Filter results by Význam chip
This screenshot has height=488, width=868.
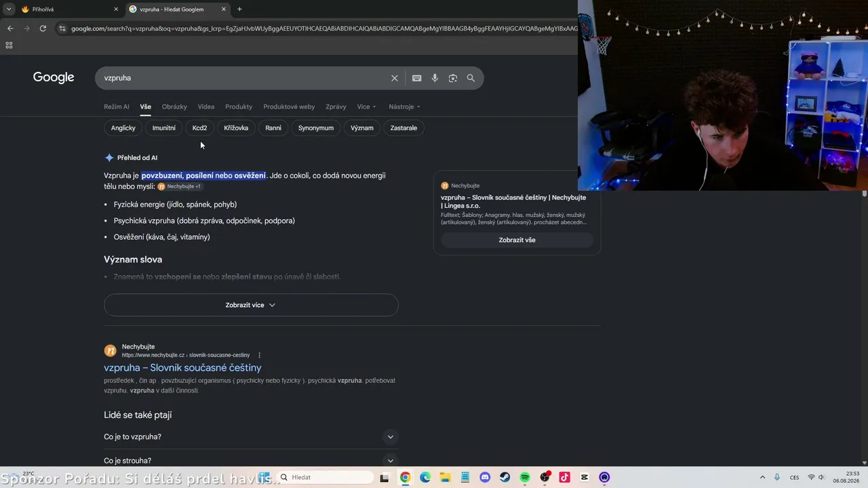click(362, 127)
